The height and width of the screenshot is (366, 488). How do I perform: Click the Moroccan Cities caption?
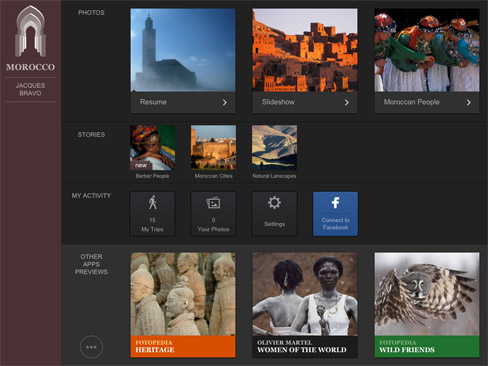click(213, 176)
